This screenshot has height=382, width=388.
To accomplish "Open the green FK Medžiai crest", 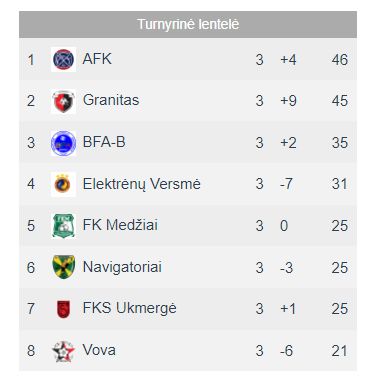I will [63, 226].
